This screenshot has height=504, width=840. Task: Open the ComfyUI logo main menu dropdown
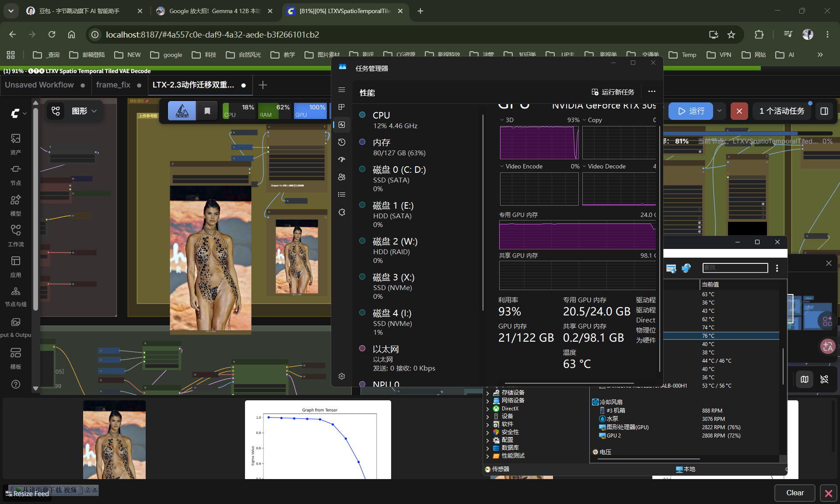18,113
